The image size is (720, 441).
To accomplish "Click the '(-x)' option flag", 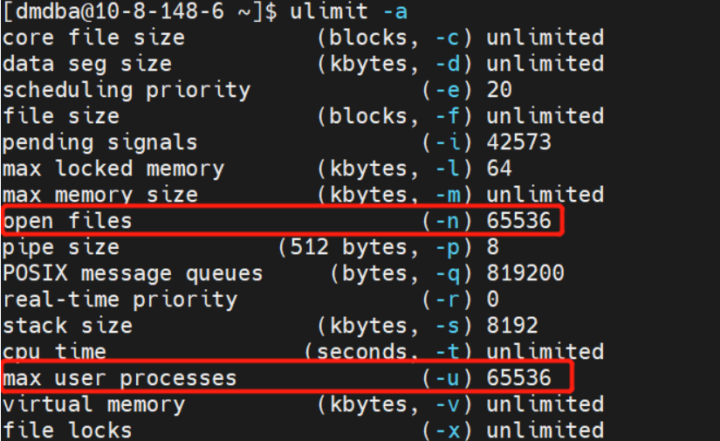I will pos(447,430).
